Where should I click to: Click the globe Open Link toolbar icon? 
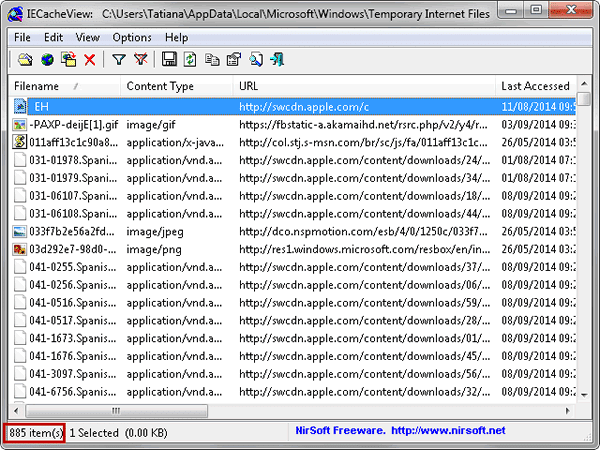(x=47, y=60)
